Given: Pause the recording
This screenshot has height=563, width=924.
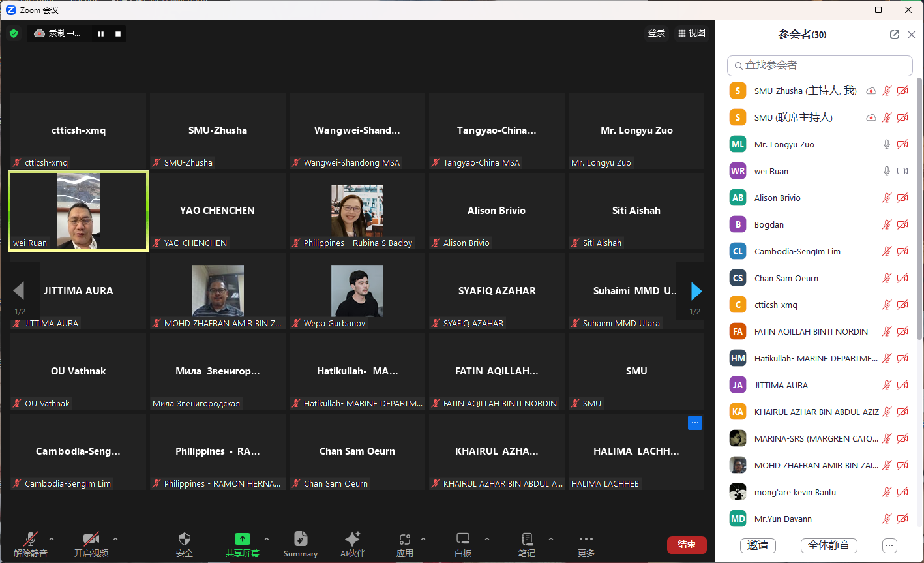Looking at the screenshot, I should pos(101,34).
